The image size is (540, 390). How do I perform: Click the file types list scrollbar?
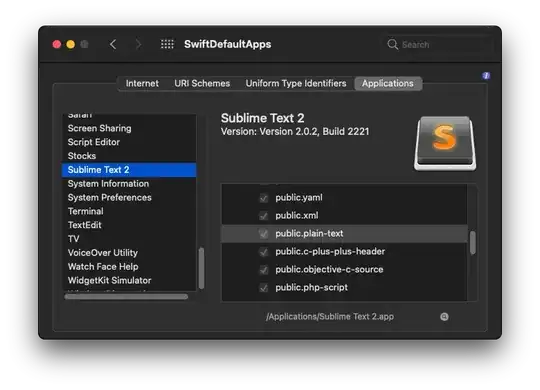point(472,243)
